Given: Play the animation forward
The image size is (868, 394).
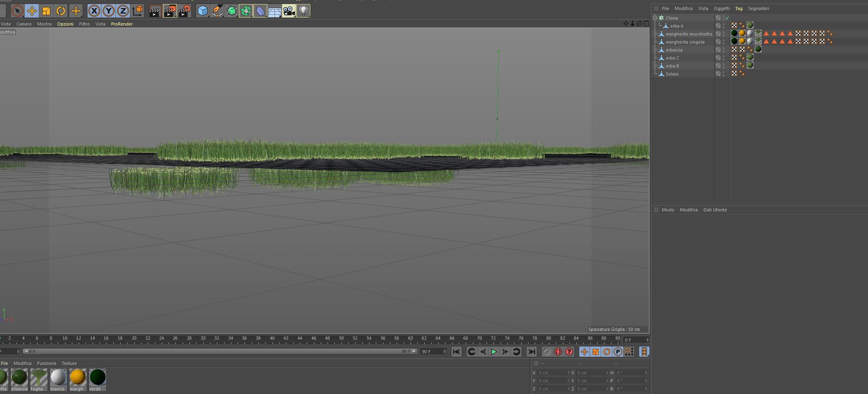Looking at the screenshot, I should coord(494,352).
